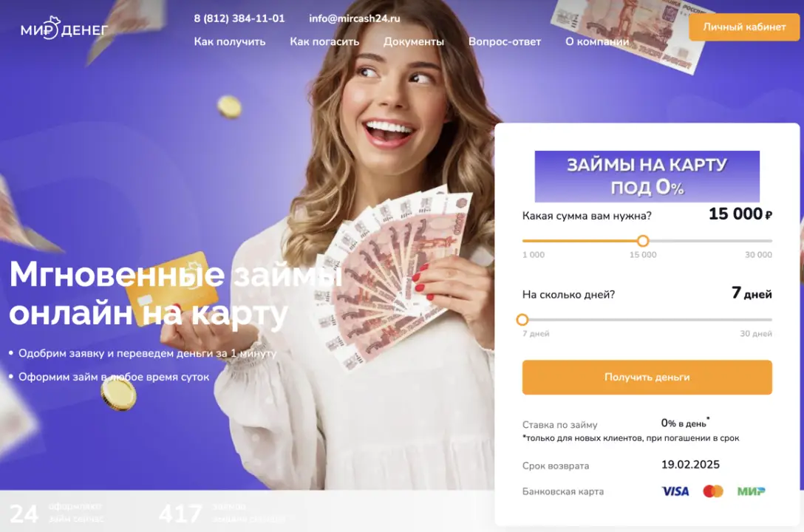Click the Личный кабинет button
The height and width of the screenshot is (532, 804).
[x=744, y=27]
